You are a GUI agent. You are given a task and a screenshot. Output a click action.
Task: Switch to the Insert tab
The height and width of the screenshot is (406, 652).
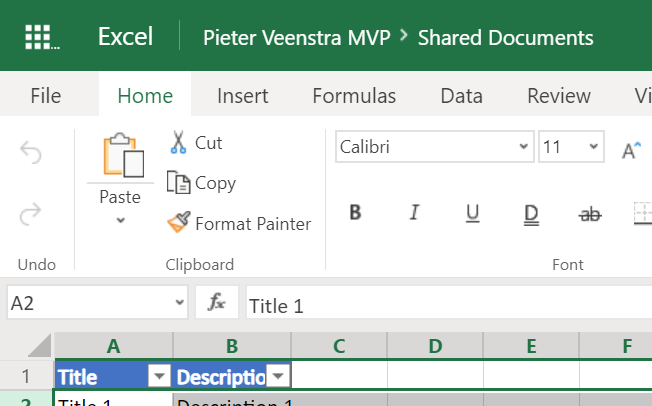click(243, 96)
